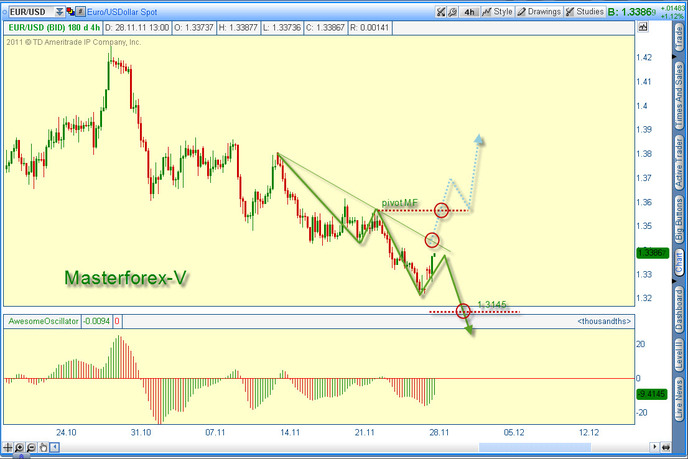
Task: Click the scroll right arrow at bottom
Action: tap(654, 447)
